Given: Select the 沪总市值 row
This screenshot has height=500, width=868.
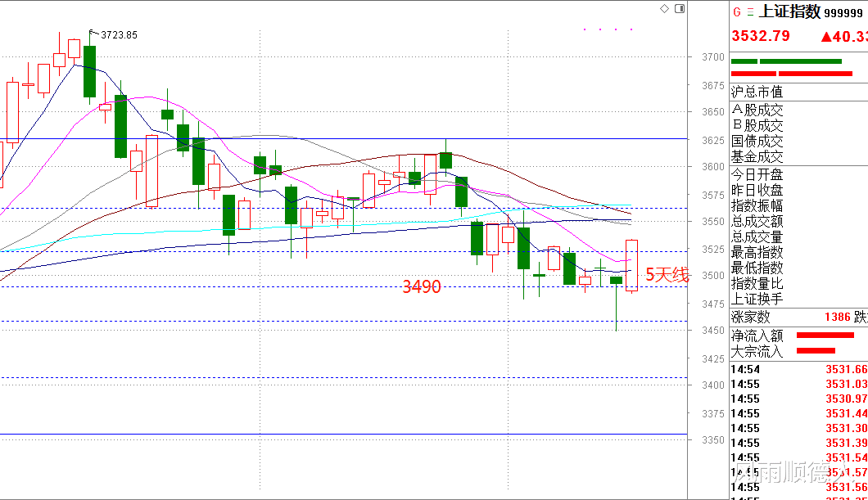Looking at the screenshot, I should click(x=798, y=92).
